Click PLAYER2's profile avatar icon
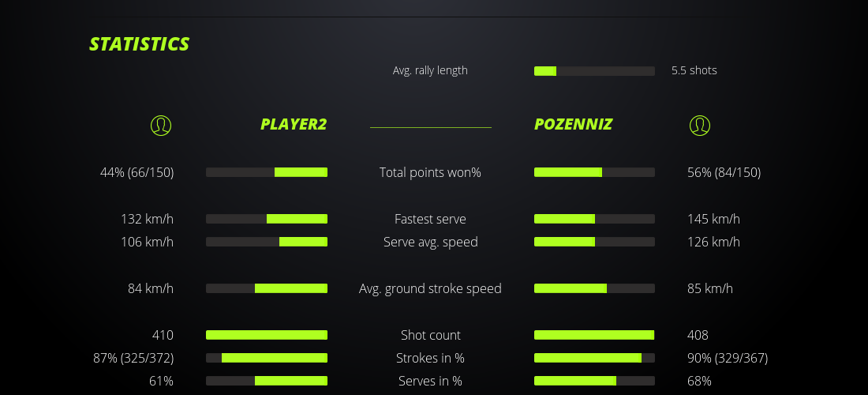Image resolution: width=868 pixels, height=395 pixels. click(x=160, y=125)
